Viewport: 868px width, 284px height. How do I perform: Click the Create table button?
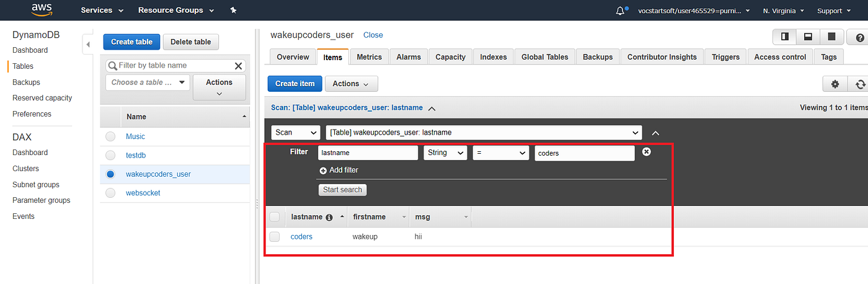tap(131, 42)
